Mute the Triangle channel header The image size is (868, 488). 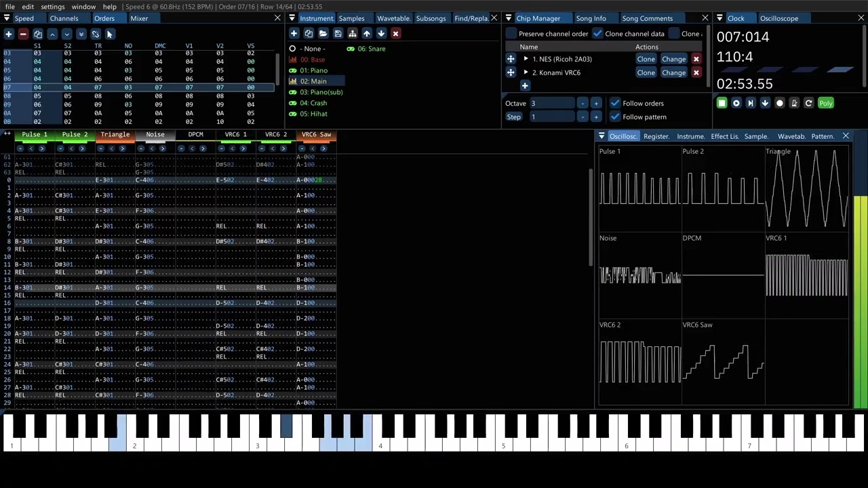pos(115,135)
